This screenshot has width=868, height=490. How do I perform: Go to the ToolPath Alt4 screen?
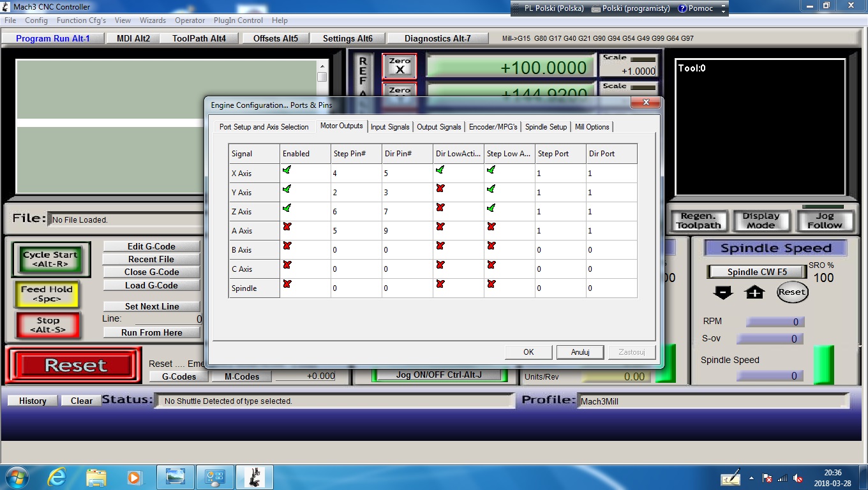click(x=199, y=38)
